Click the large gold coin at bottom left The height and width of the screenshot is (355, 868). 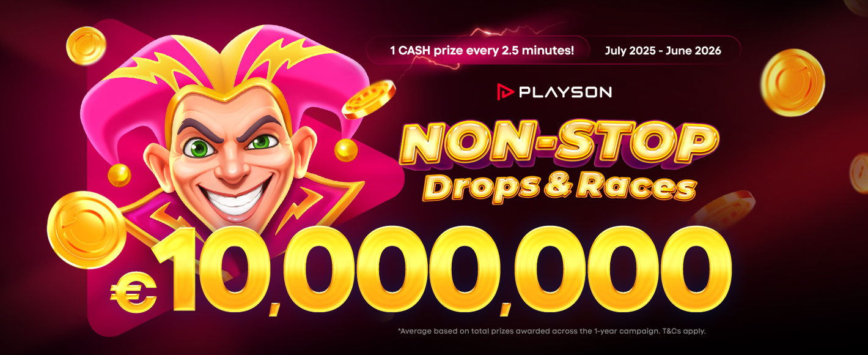86,229
